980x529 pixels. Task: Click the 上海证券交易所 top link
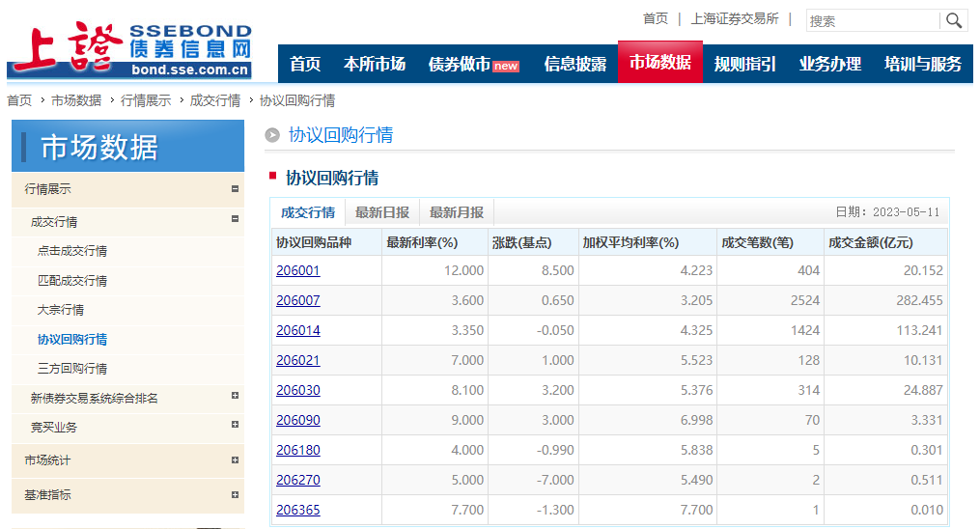click(x=735, y=18)
